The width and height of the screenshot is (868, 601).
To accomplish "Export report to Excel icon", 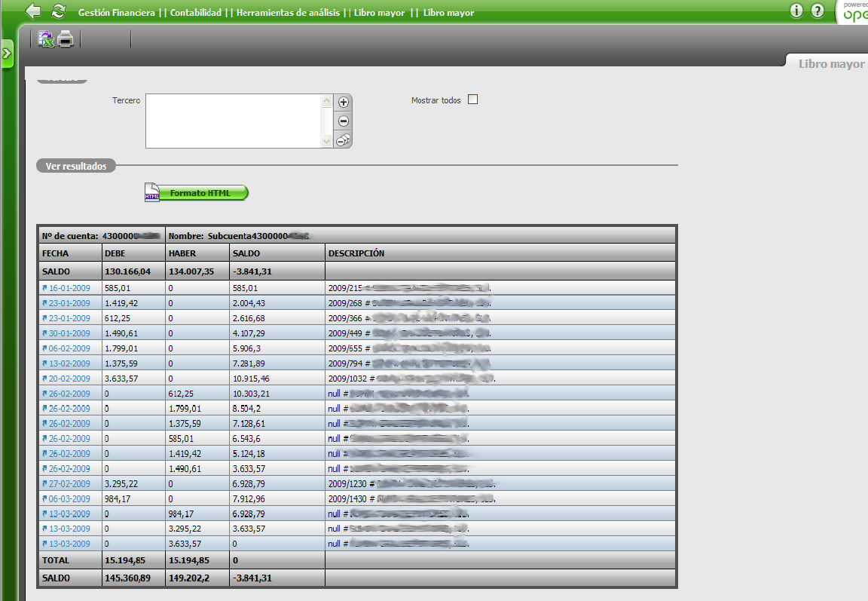I will (46, 38).
